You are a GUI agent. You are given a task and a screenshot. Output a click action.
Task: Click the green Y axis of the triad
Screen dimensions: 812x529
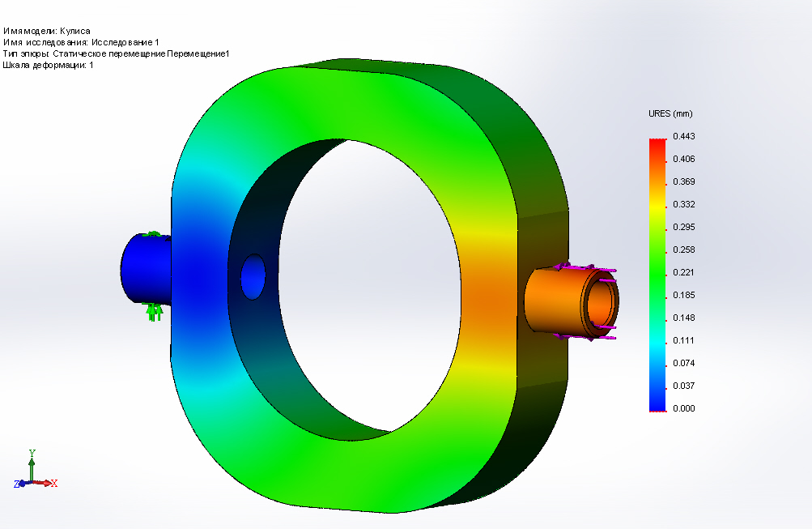click(x=32, y=465)
